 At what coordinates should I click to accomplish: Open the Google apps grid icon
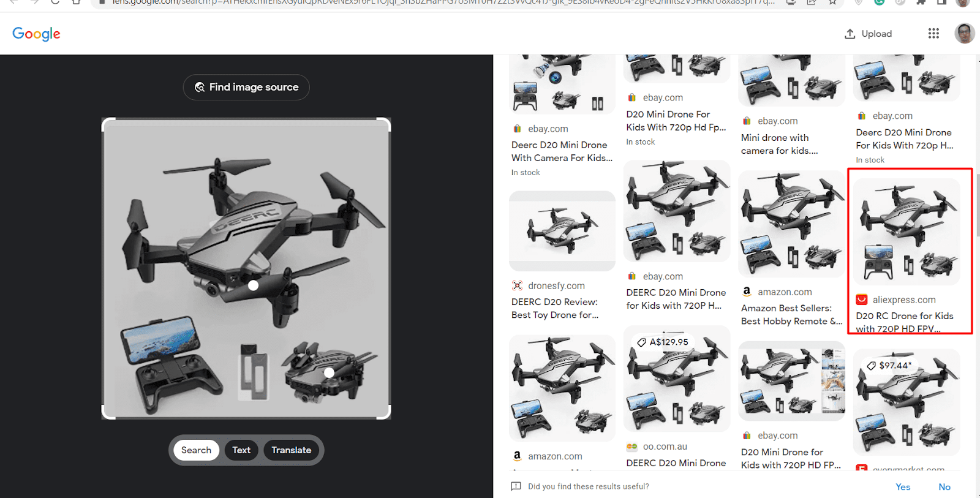pyautogui.click(x=933, y=34)
